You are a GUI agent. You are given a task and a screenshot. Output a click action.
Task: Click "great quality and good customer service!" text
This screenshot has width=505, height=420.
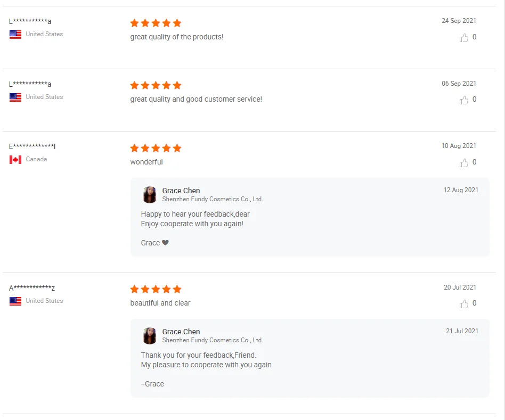196,99
